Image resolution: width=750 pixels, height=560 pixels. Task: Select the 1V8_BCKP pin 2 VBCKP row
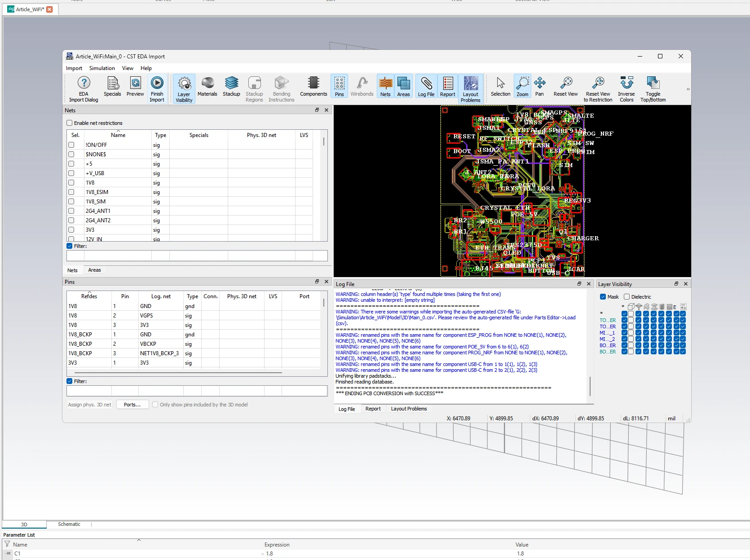coord(194,344)
